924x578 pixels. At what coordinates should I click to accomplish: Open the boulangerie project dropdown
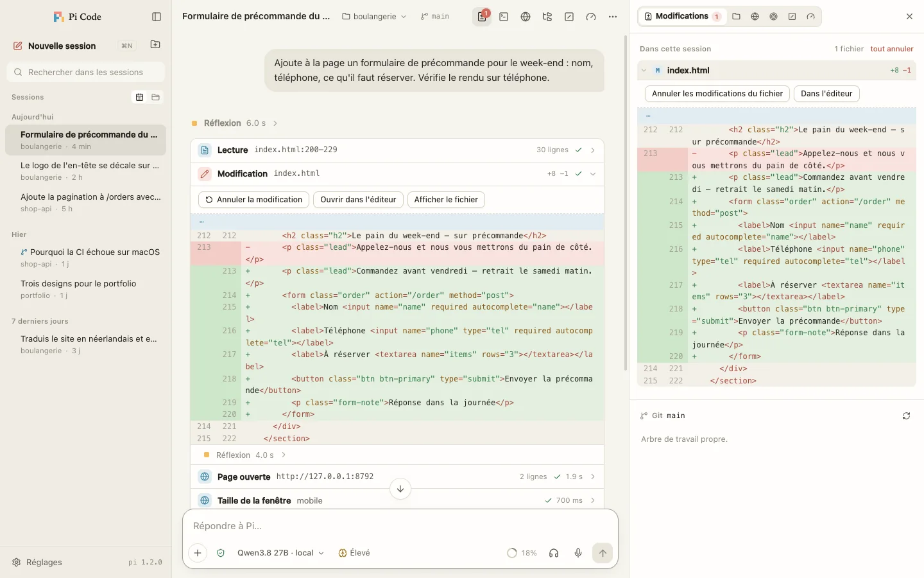[x=374, y=17]
